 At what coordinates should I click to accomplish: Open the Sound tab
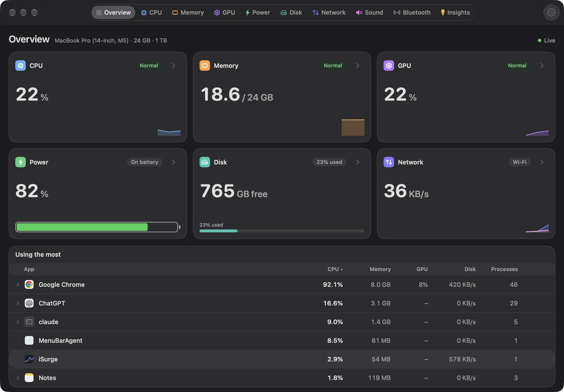[369, 12]
